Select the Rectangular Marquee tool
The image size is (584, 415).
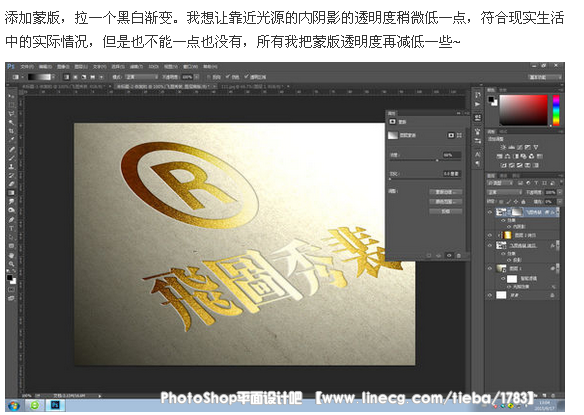(x=11, y=105)
